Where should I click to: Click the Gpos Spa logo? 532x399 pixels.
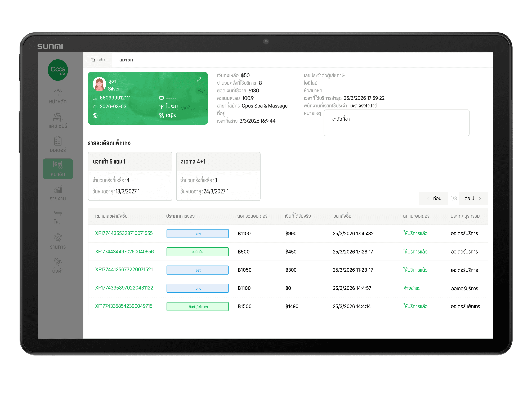click(x=58, y=70)
